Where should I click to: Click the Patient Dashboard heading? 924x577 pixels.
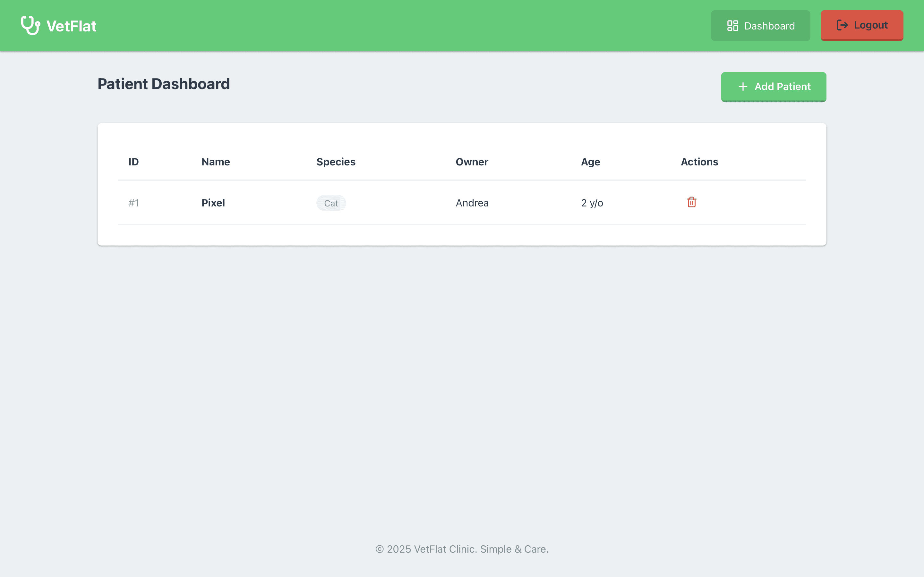(163, 84)
